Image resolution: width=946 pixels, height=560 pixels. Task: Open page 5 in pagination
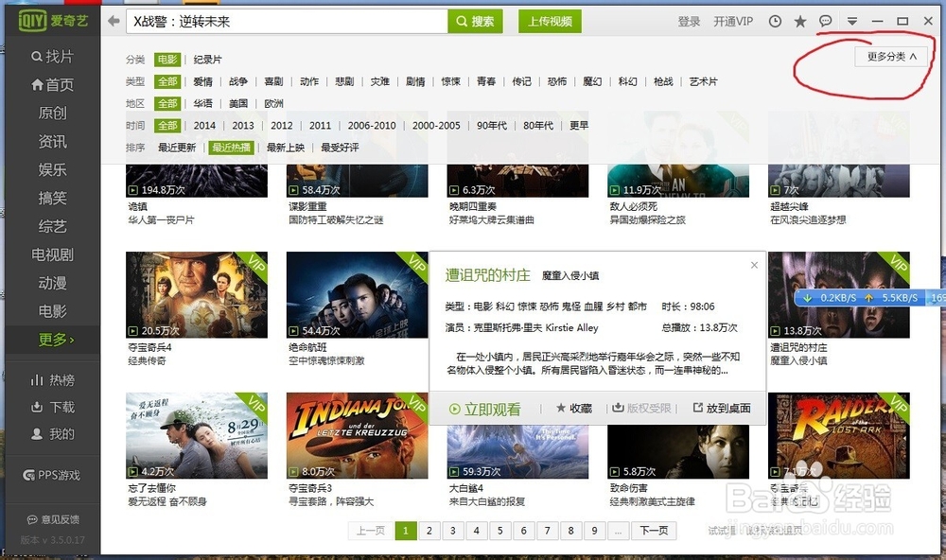[499, 531]
